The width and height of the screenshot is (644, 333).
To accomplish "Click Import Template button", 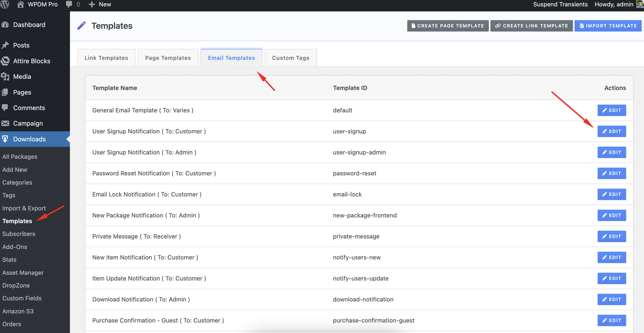I will (x=608, y=26).
